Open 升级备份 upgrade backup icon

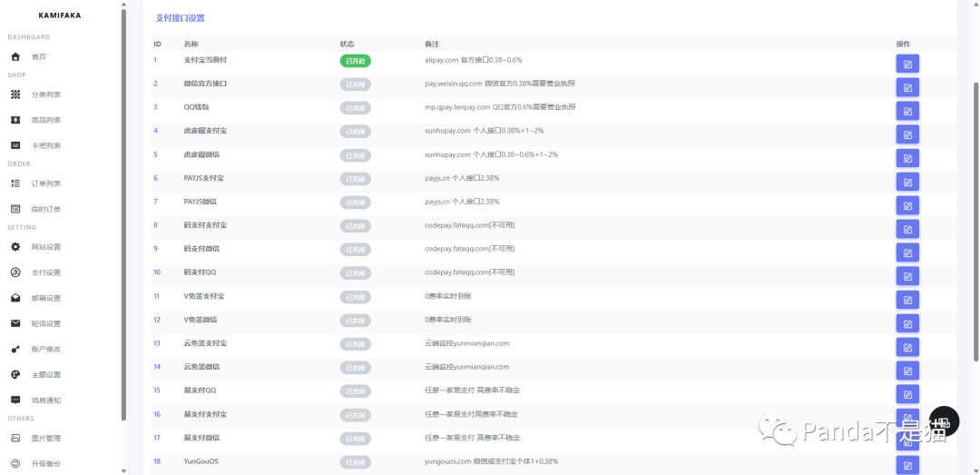click(x=16, y=464)
